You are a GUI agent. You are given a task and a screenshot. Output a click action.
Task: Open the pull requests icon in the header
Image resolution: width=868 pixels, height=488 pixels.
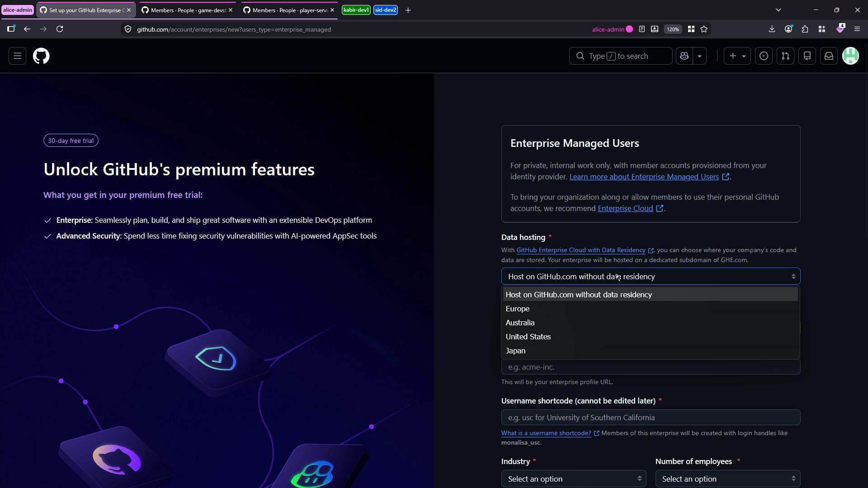(x=785, y=56)
